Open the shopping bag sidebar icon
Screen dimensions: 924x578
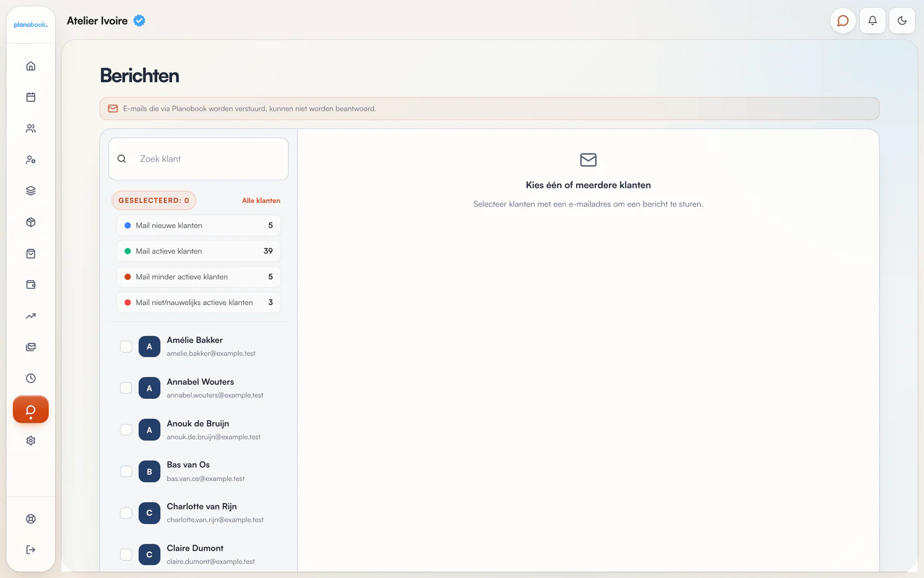click(x=31, y=254)
